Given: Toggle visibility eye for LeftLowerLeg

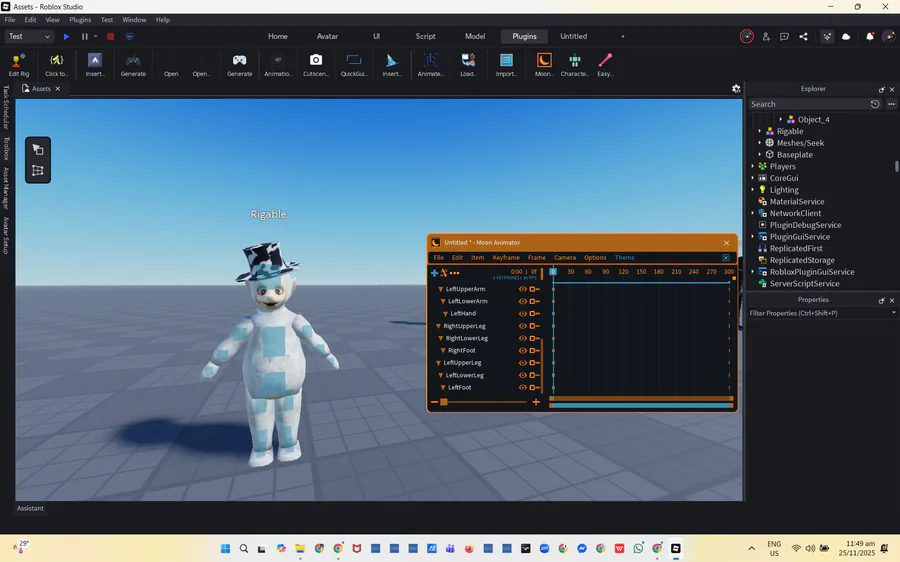Looking at the screenshot, I should click(523, 375).
